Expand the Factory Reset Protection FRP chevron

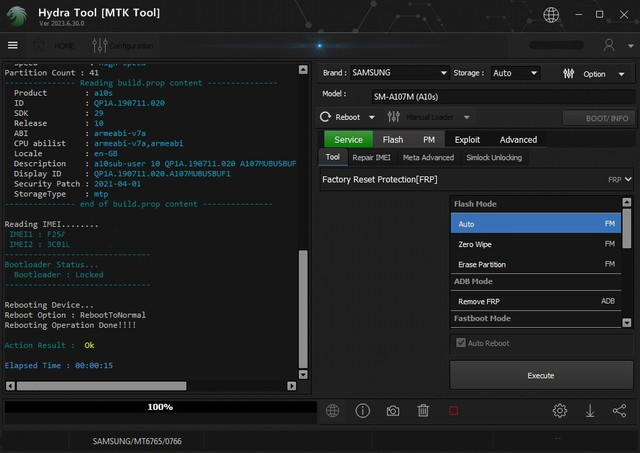click(628, 179)
